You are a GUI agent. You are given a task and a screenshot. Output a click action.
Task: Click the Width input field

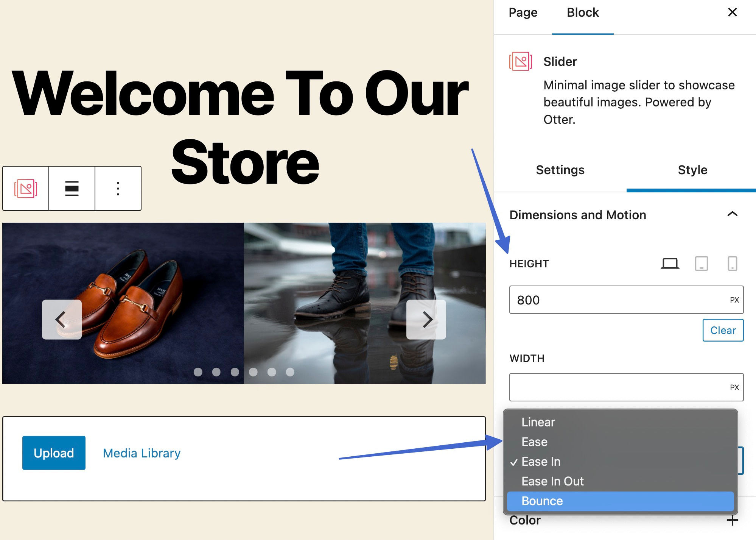pyautogui.click(x=617, y=387)
